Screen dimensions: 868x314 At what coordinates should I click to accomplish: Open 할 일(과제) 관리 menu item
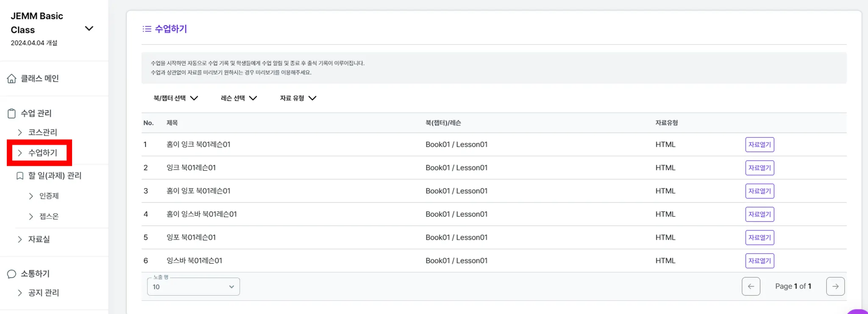click(x=55, y=176)
